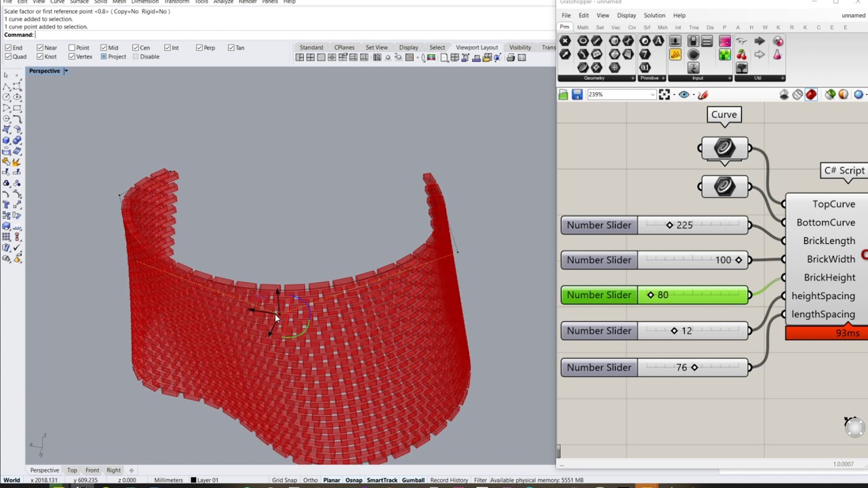Toggle Gumball in the Rhino status bar
The width and height of the screenshot is (868, 488).
413,481
